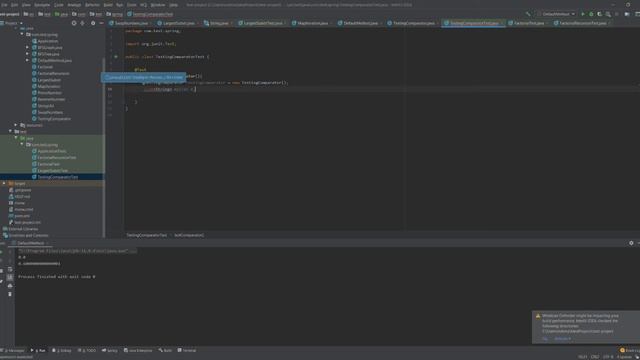
Task: Click the scroll-to-end icon in Run panel sidebar
Action: tap(10, 278)
